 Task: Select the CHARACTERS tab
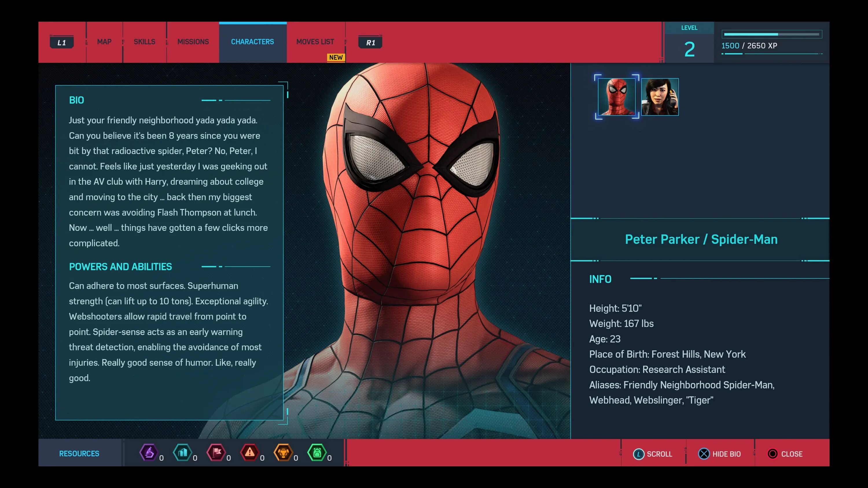click(x=252, y=42)
